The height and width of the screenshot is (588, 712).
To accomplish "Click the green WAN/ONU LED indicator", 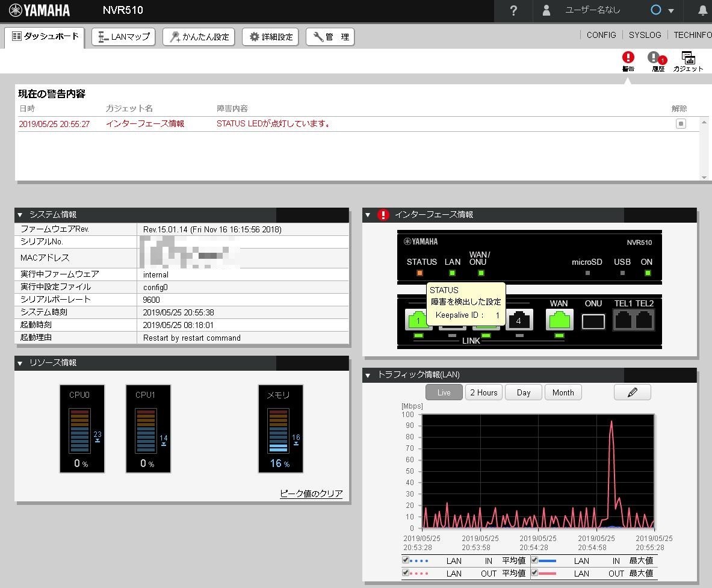I will (x=481, y=273).
